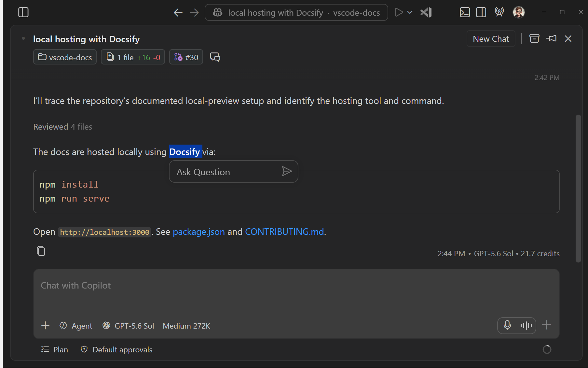The image size is (588, 368).
Task: Toggle the split side panel icon
Action: [x=481, y=12]
